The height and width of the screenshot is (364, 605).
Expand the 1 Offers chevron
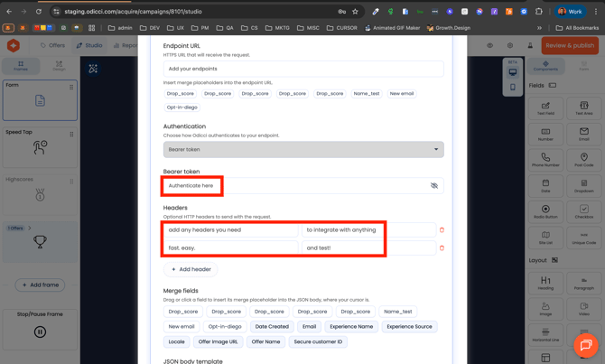tap(30, 229)
